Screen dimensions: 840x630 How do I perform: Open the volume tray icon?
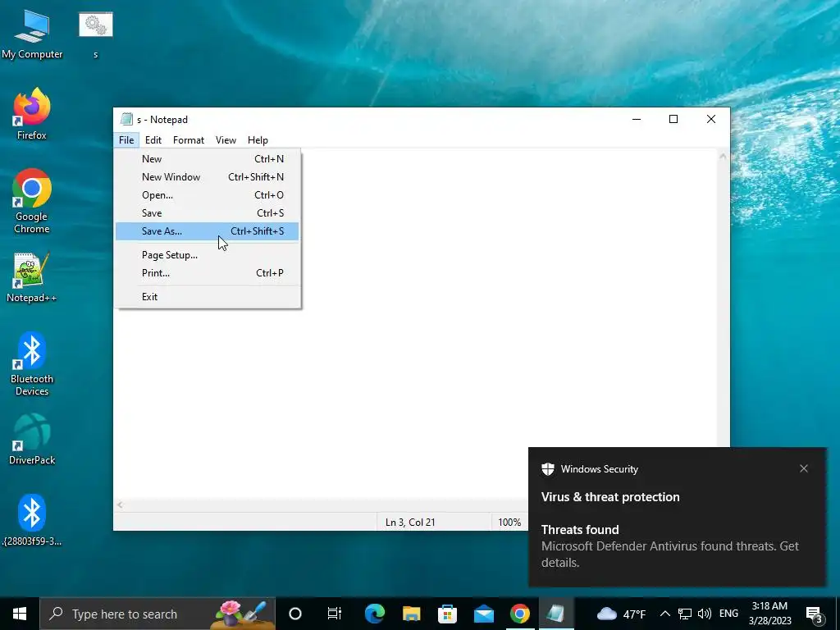pos(705,614)
